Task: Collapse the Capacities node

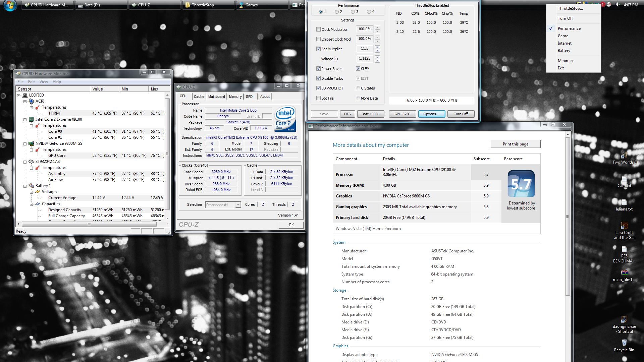Action: click(31, 204)
